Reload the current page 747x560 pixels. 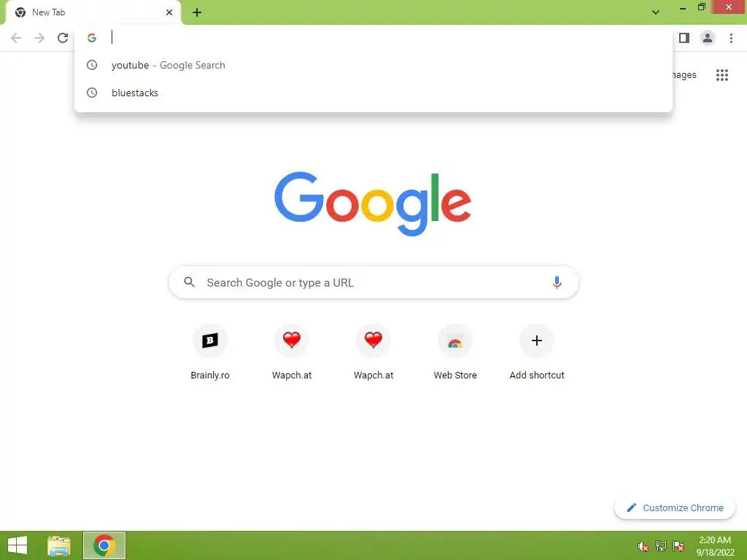pos(63,38)
